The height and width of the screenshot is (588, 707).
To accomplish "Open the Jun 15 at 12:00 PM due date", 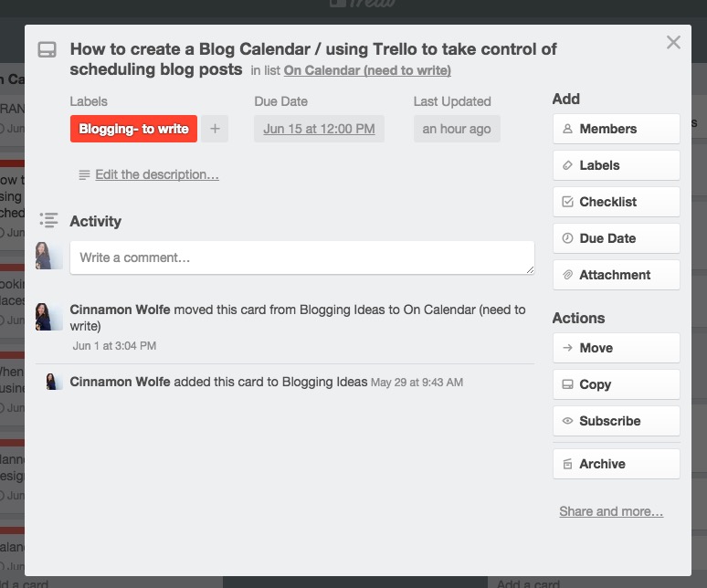I will pos(319,129).
